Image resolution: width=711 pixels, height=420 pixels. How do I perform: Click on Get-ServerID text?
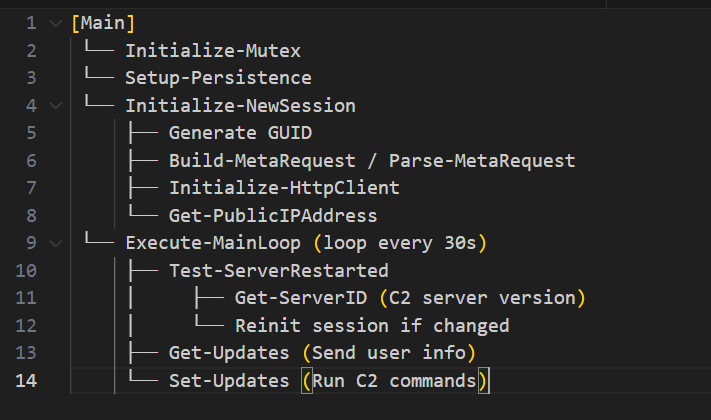[301, 298]
